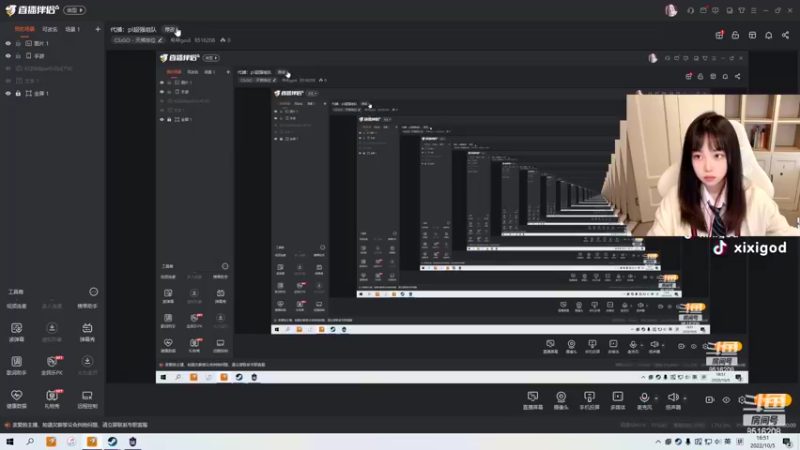Open the gift icon with red notification dot
Image resolution: width=800 pixels, height=450 pixels.
719,35
